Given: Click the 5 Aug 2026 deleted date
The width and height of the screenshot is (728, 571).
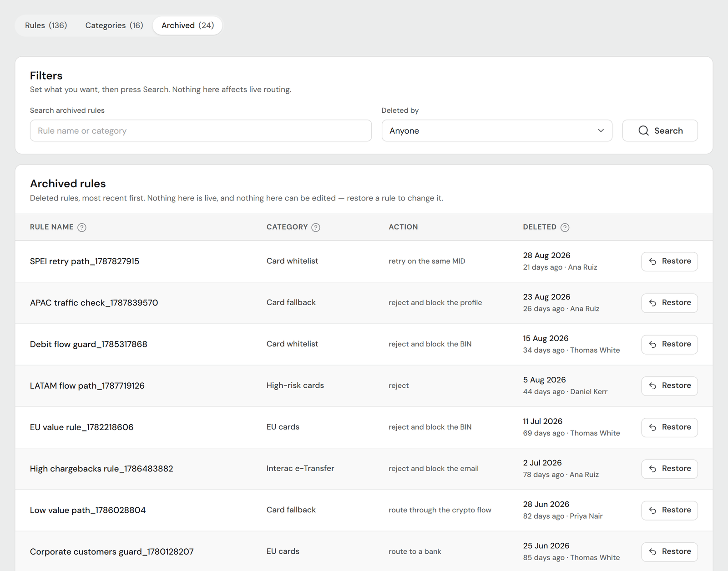Looking at the screenshot, I should coord(544,380).
